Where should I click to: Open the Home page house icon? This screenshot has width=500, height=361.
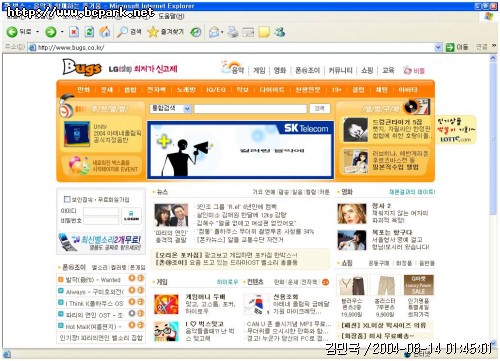pos(105,32)
